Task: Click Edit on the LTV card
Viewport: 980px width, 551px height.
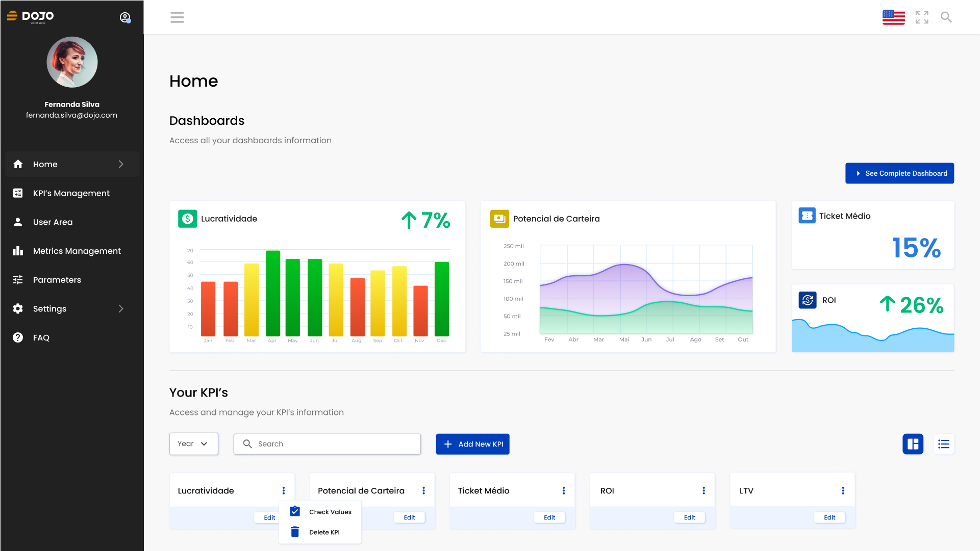Action: click(x=830, y=517)
